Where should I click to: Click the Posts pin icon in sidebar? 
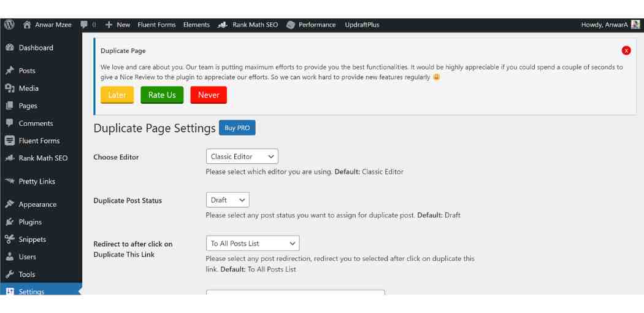(10, 71)
